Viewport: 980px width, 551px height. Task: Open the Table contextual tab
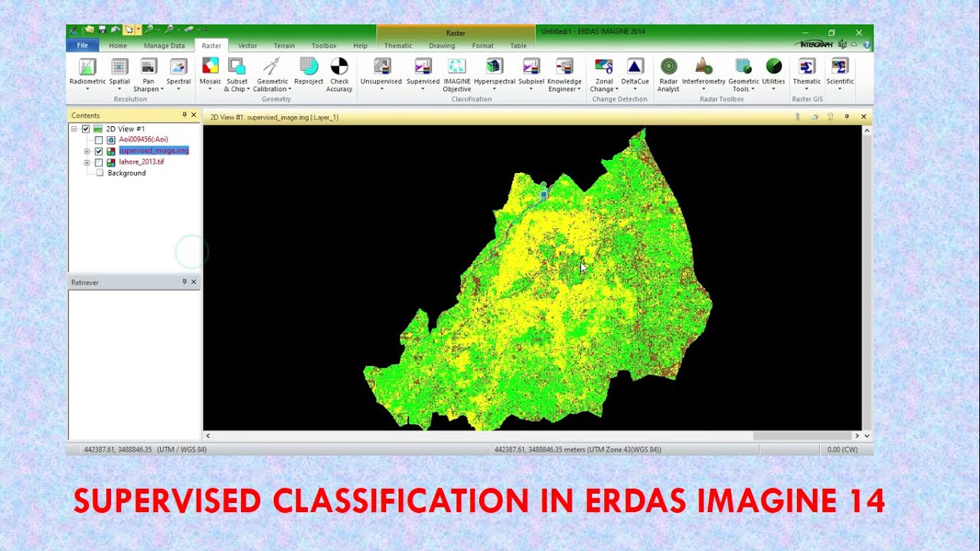pyautogui.click(x=518, y=46)
